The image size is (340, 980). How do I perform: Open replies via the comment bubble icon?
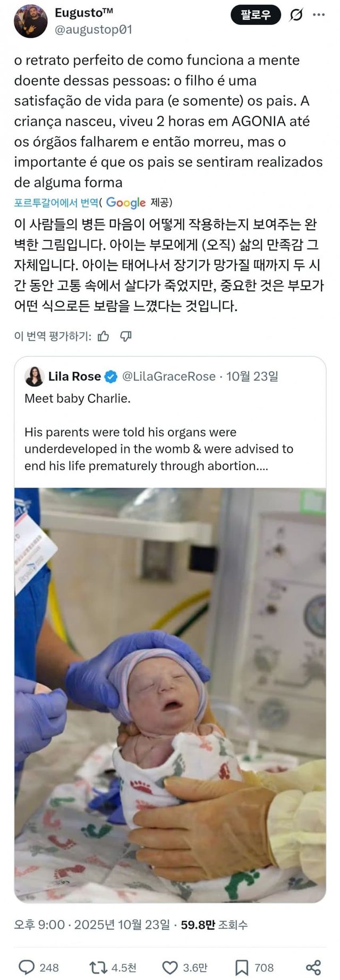click(27, 967)
